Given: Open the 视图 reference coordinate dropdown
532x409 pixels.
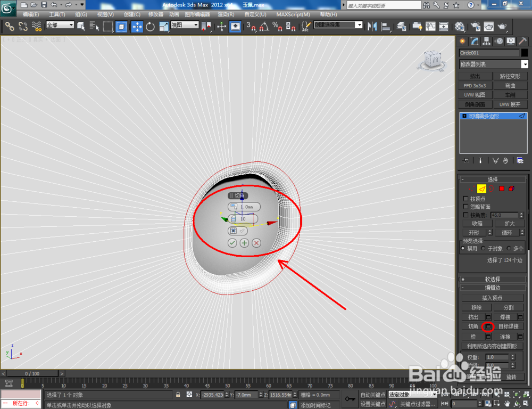Looking at the screenshot, I should point(185,25).
